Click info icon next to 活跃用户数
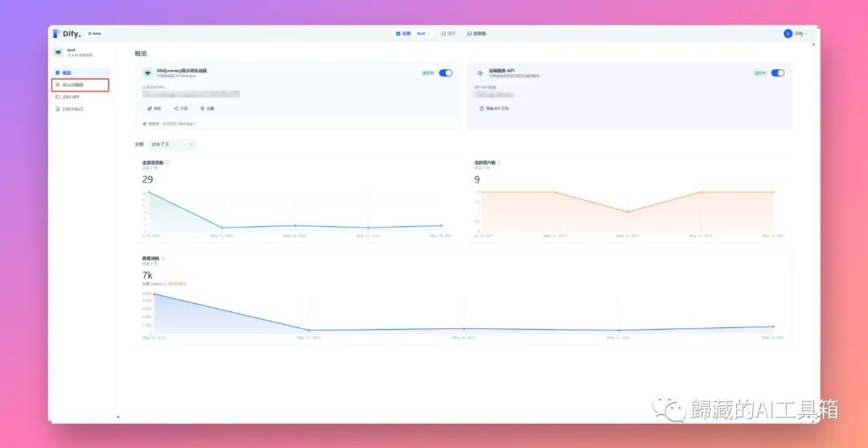This screenshot has width=868, height=448. pos(499,162)
